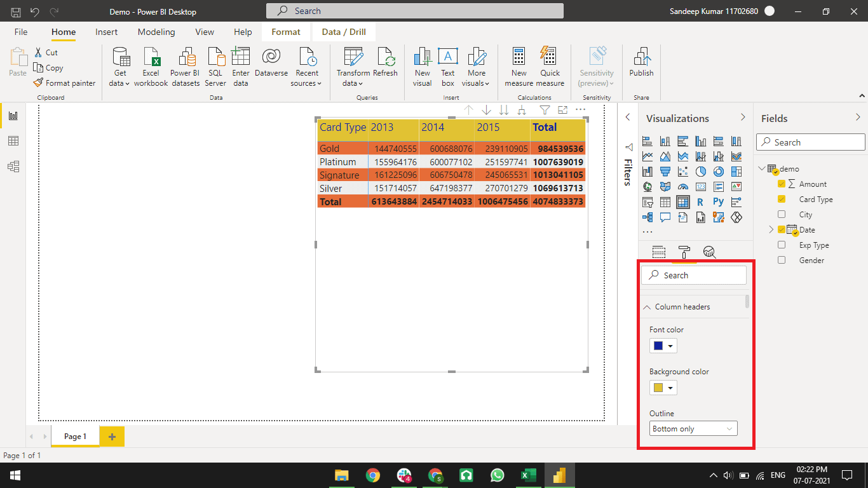This screenshot has width=868, height=488.
Task: Open the Insert ribbon tab
Action: (106, 32)
